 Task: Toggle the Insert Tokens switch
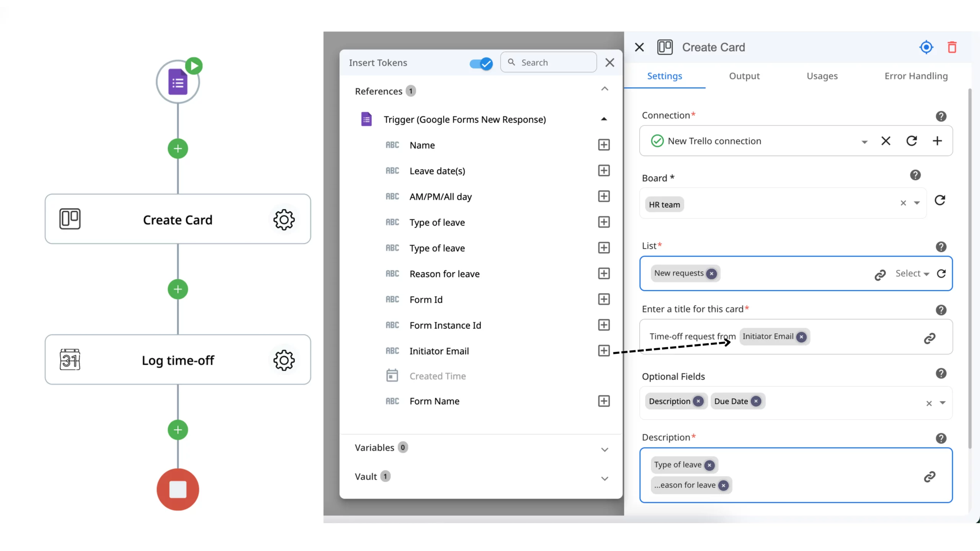pyautogui.click(x=481, y=63)
